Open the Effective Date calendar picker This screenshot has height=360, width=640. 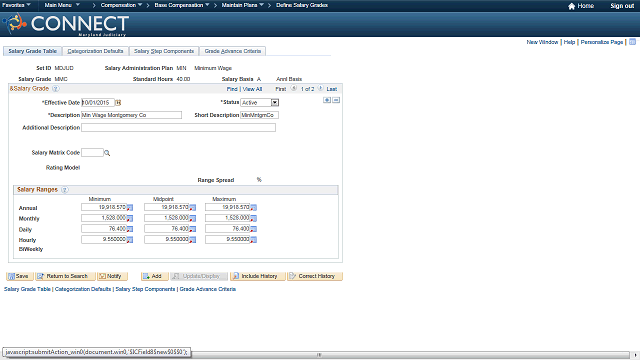point(118,102)
